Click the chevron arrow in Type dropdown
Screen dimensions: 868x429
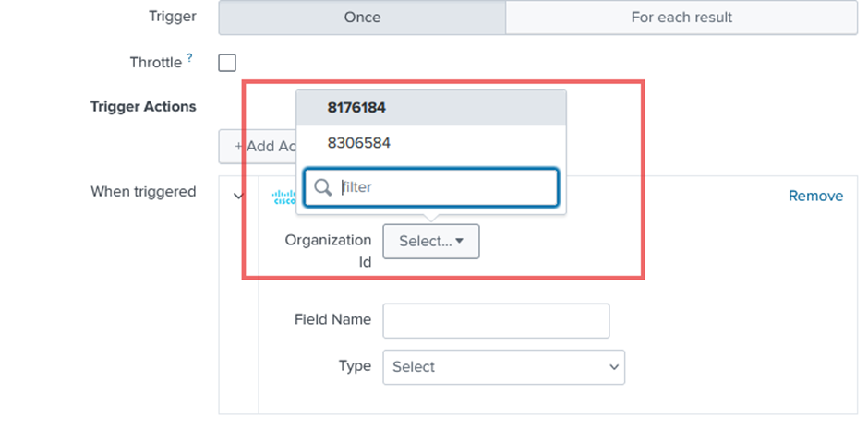tap(614, 367)
